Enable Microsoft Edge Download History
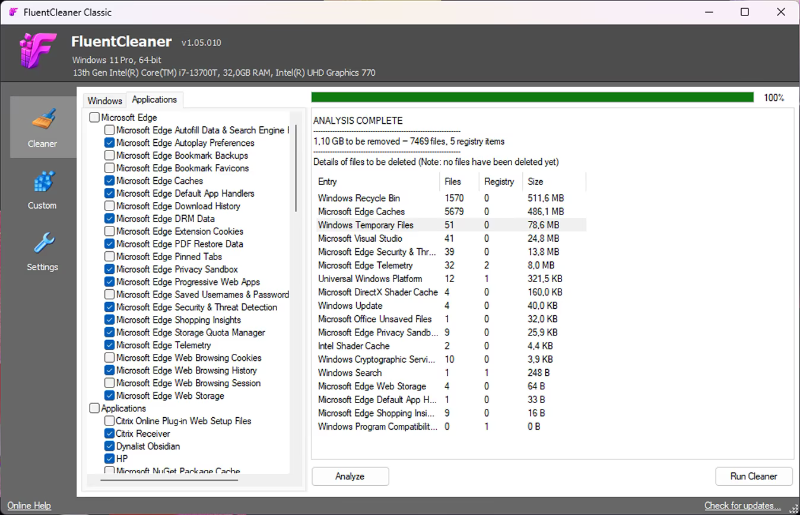 [x=109, y=206]
